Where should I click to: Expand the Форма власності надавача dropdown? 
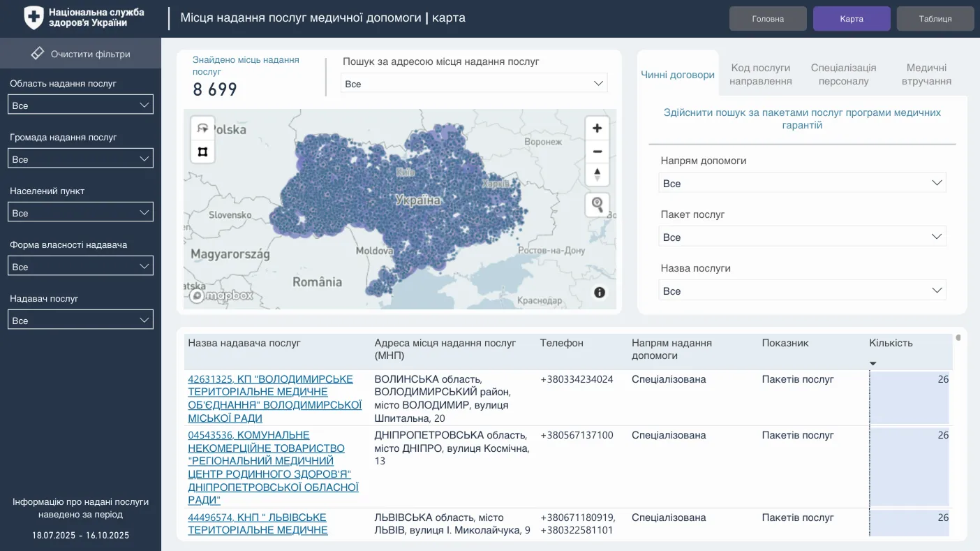[80, 267]
